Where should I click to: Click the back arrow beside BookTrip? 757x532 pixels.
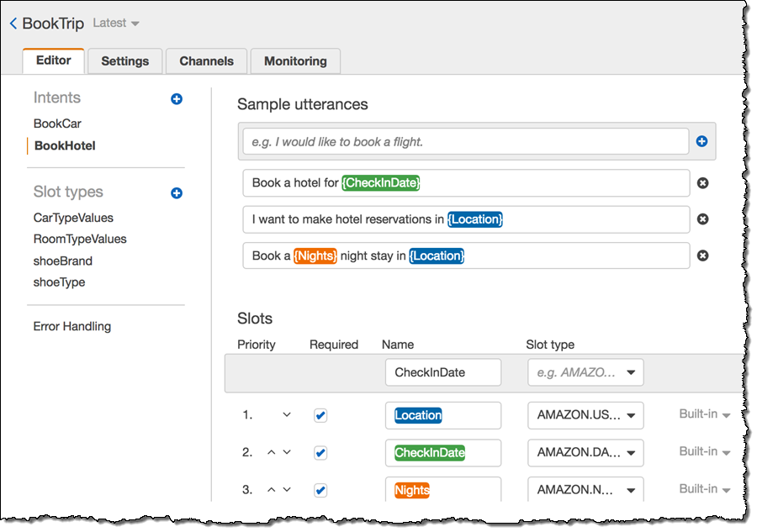tap(13, 24)
